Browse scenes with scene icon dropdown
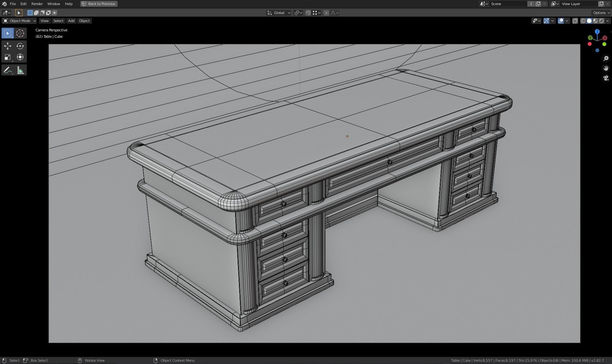 click(x=484, y=4)
